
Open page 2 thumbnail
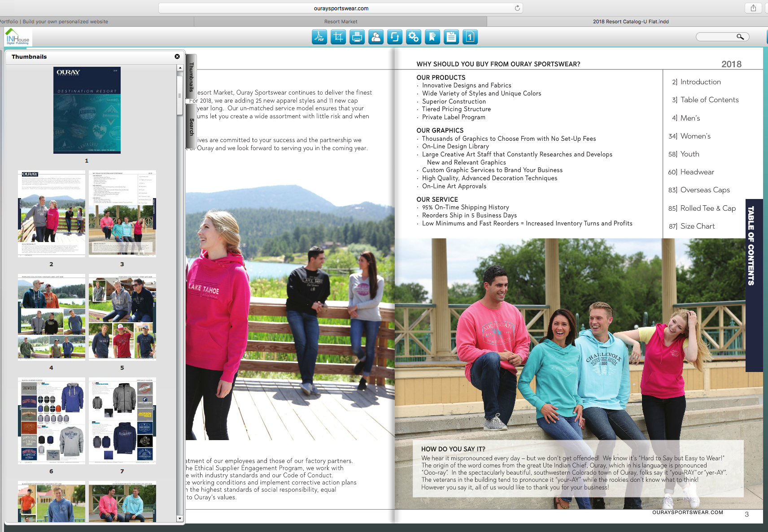52,213
